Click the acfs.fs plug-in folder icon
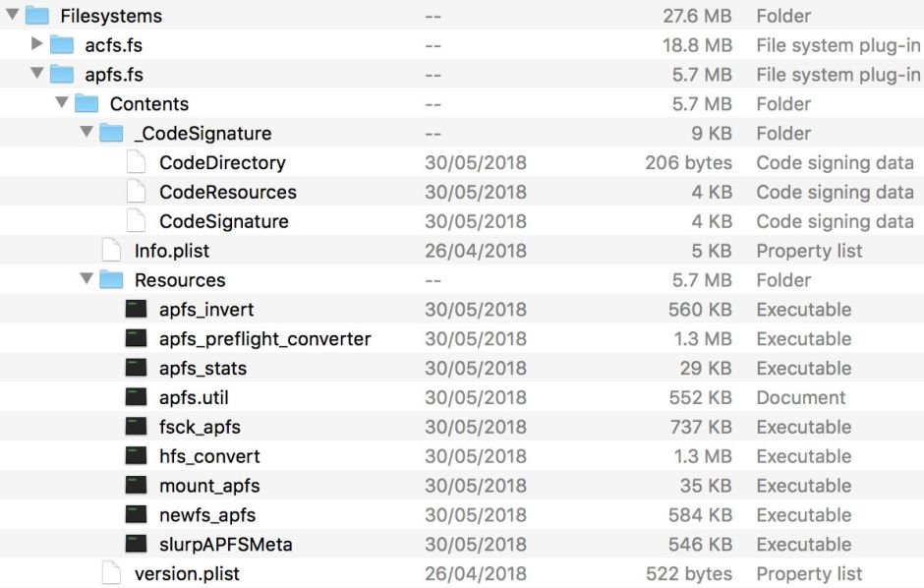This screenshot has width=924, height=588. pyautogui.click(x=62, y=45)
